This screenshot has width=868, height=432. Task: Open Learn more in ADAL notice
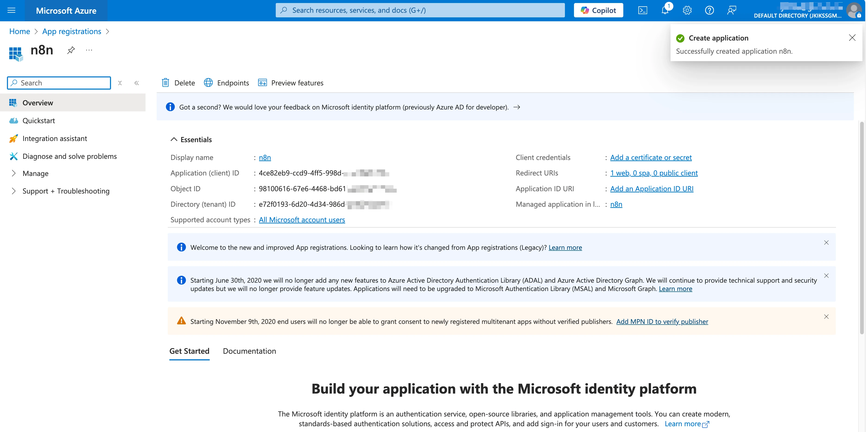(676, 288)
